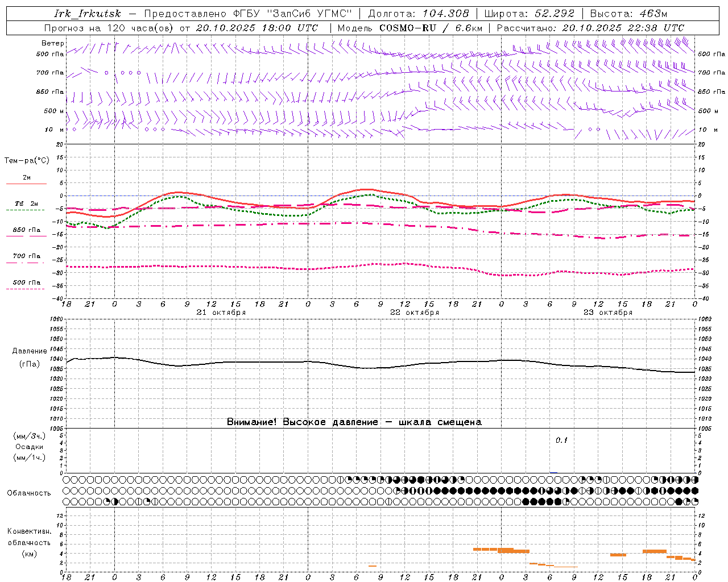
Task: Click the Осадки precipitation label
Action: tap(30, 447)
